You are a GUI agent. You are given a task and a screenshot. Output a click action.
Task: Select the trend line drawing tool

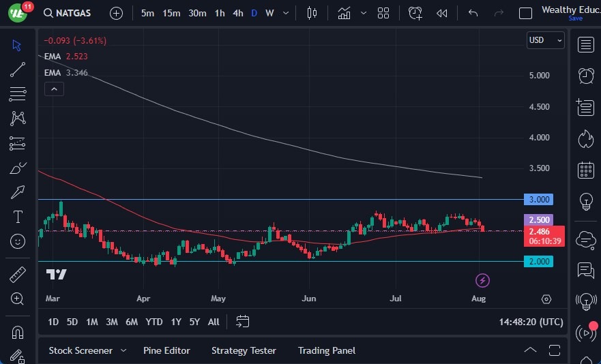18,69
